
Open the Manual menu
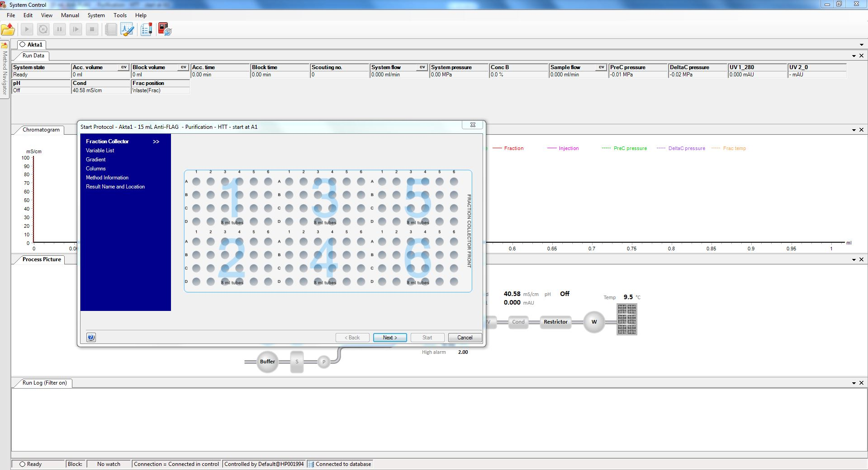coord(70,15)
